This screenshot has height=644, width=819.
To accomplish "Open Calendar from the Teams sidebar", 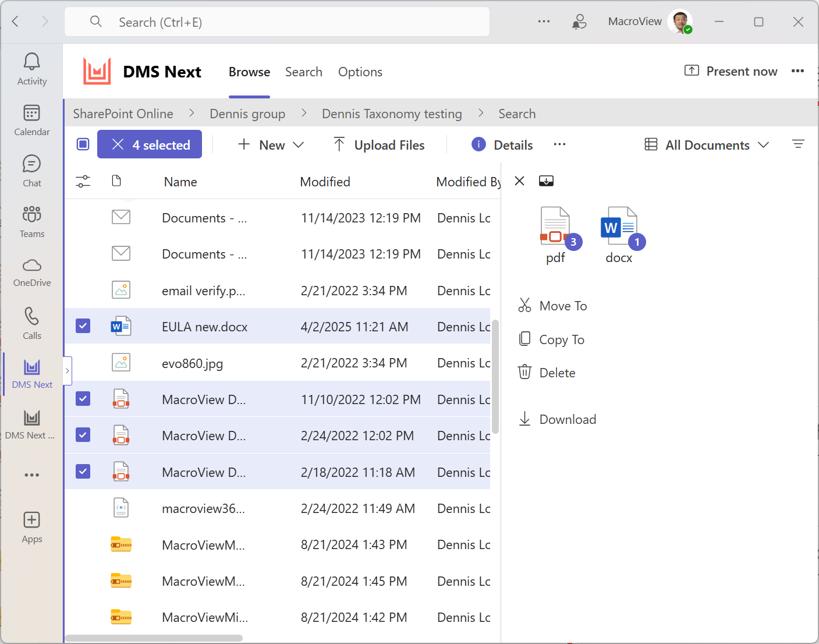I will 31,120.
